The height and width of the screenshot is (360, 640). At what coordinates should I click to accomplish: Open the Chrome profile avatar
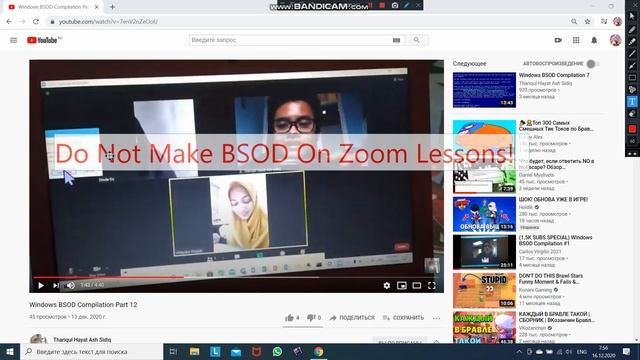point(617,22)
